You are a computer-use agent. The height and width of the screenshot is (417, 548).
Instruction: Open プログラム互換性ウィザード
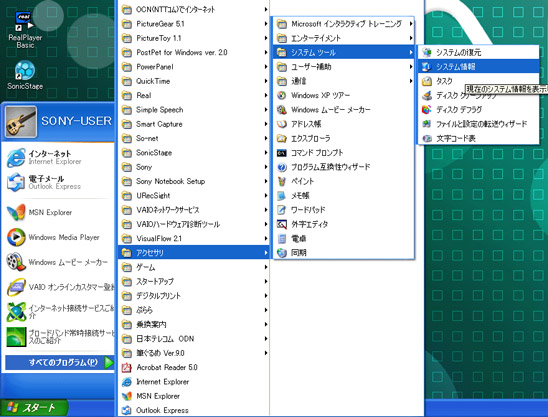344,167
